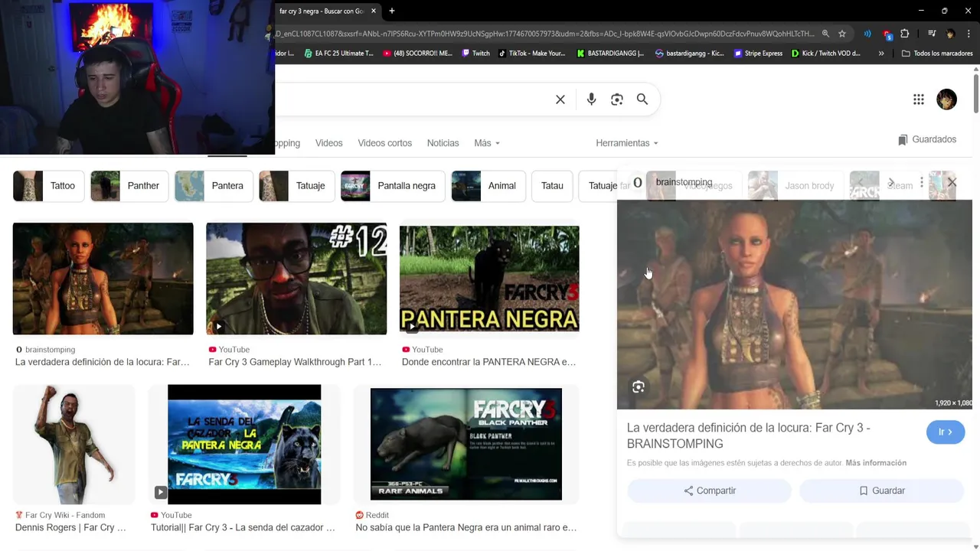980x551 pixels.
Task: Open 'Far Cry 3 Gameplay Walkthrough Part 1...' link
Action: click(x=295, y=362)
